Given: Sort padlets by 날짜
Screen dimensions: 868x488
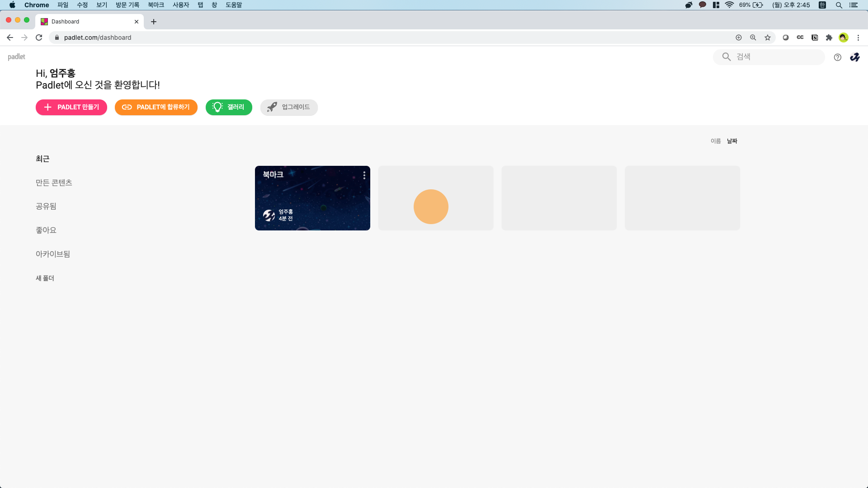Looking at the screenshot, I should (732, 141).
